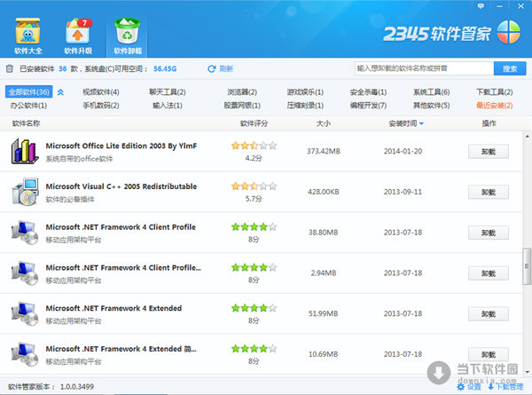This screenshot has width=532, height=395.
Task: Click the .NET Framework 4 Extended 51.99MB icon
Action: pyautogui.click(x=25, y=314)
